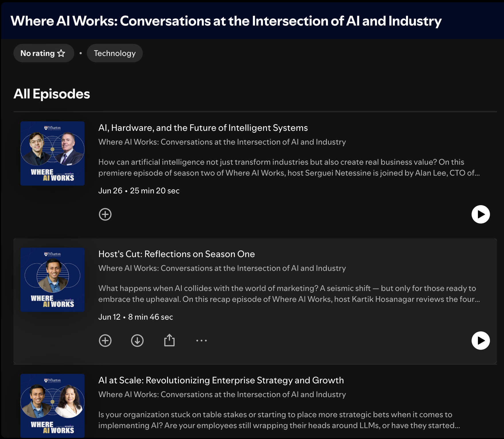Play Host's Cut: Reflections on Season One
This screenshot has width=504, height=439.
click(480, 341)
